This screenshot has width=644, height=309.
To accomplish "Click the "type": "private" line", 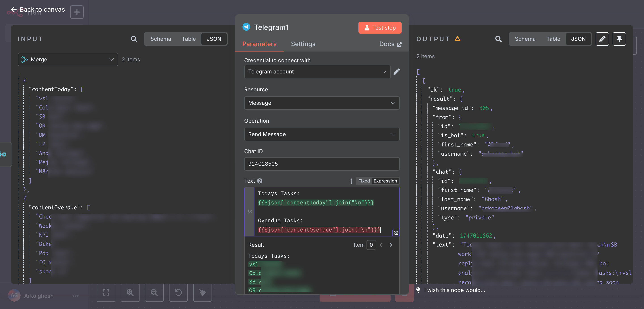I will [x=466, y=217].
